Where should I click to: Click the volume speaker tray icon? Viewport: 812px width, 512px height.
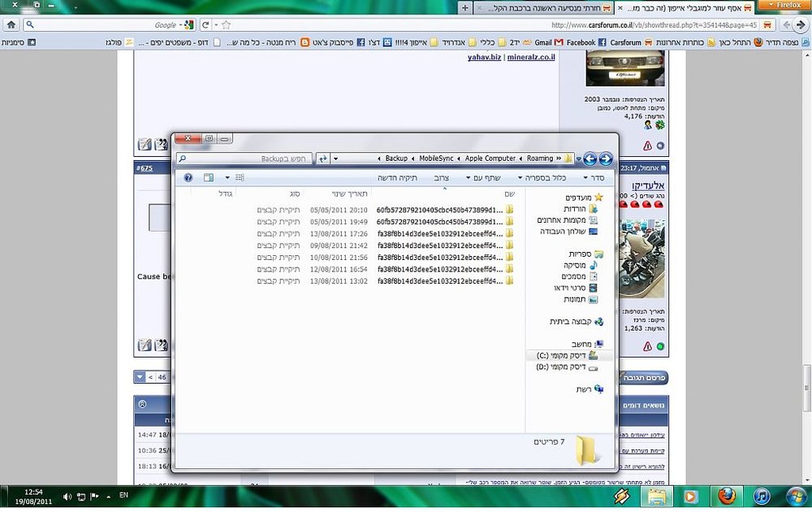[x=67, y=497]
